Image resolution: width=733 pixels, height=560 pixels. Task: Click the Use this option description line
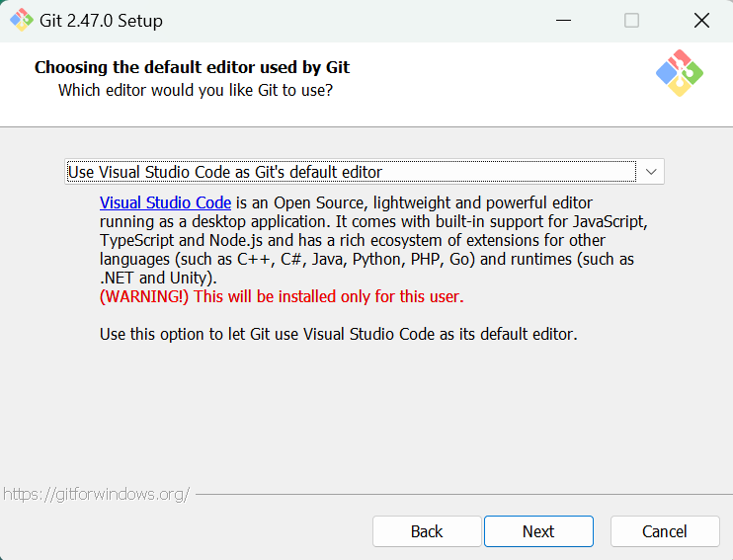click(339, 334)
